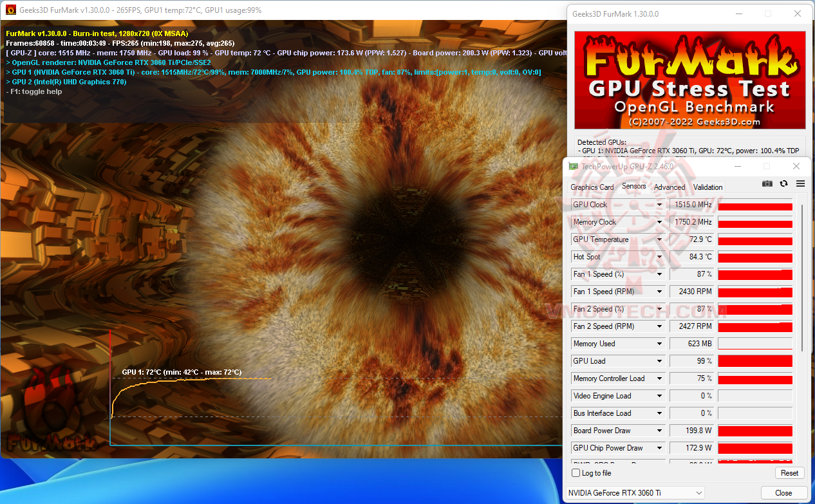
Task: Expand the Fan 1 Speed (%) dropdown
Action: (659, 274)
